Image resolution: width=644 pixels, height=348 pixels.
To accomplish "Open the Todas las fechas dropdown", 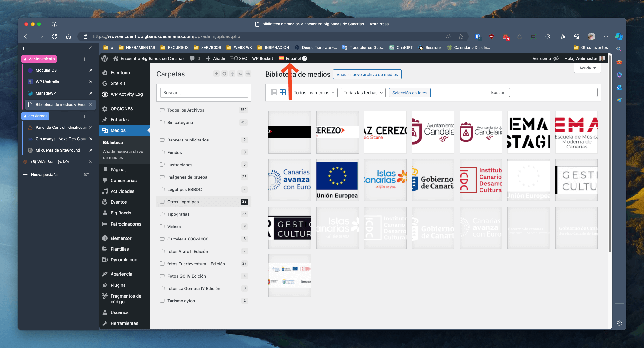I will 363,93.
